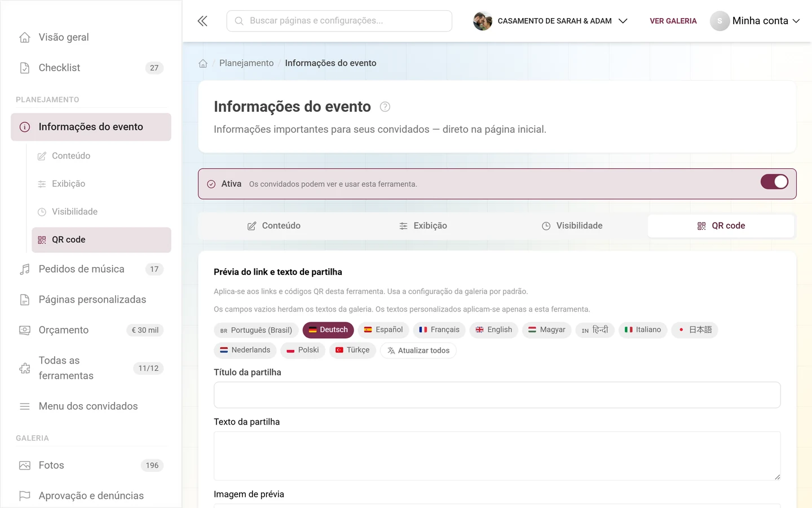Click the Aprovação e denúncias flag icon

tap(25, 496)
